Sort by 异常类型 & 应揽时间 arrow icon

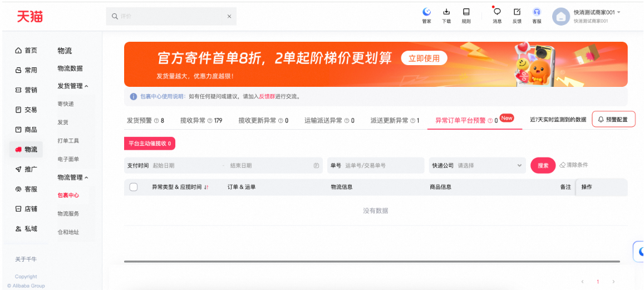point(207,188)
